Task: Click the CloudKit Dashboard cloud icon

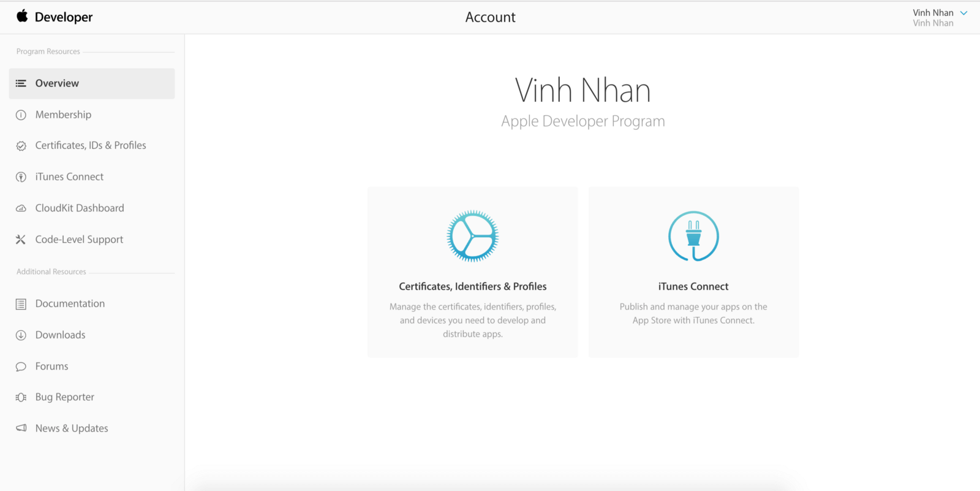Action: [21, 208]
